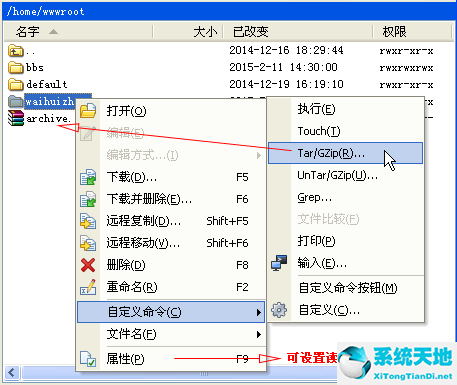Screen dimensions: 457x385
Task: Sort by the 权限 column header
Action: [412, 32]
